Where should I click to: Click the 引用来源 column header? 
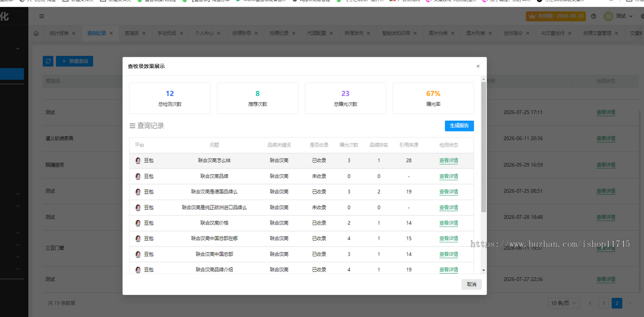point(409,145)
